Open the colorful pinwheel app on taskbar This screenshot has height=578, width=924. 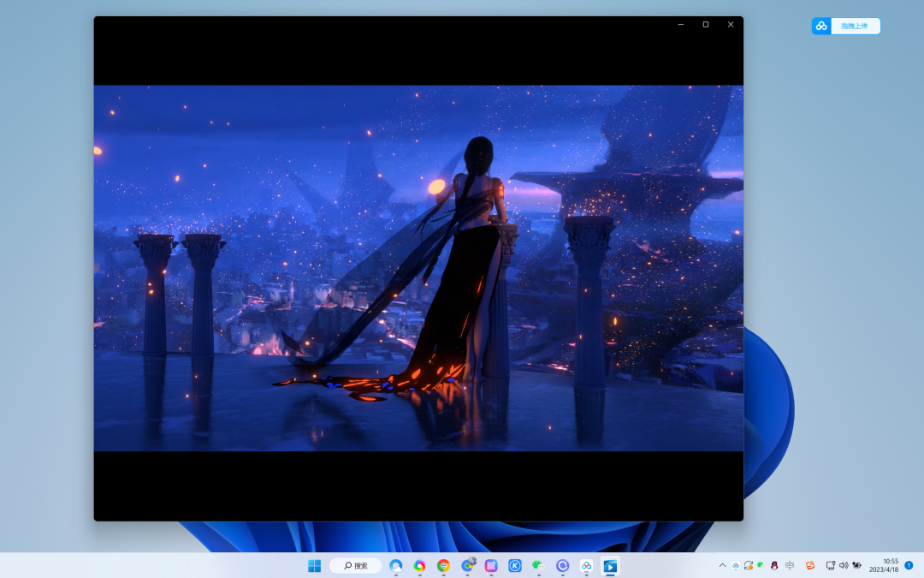pos(419,566)
